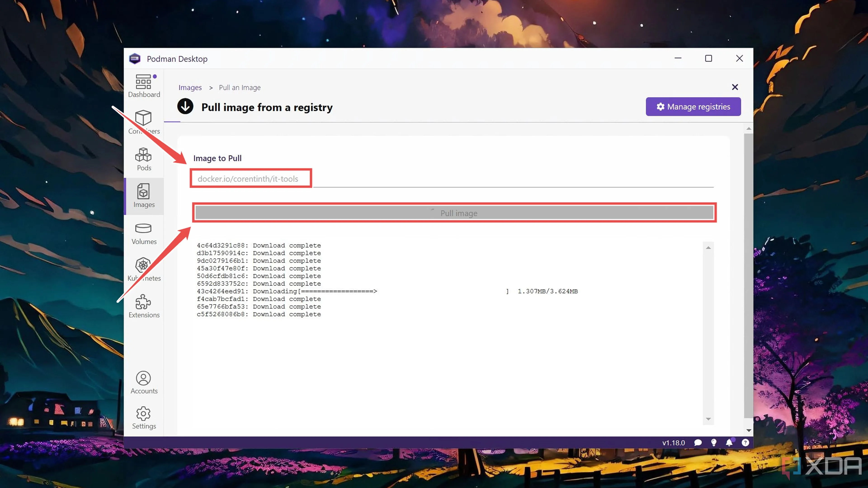This screenshot has height=488, width=868.
Task: Click log line 6592d833752c Download complete
Action: tap(259, 284)
